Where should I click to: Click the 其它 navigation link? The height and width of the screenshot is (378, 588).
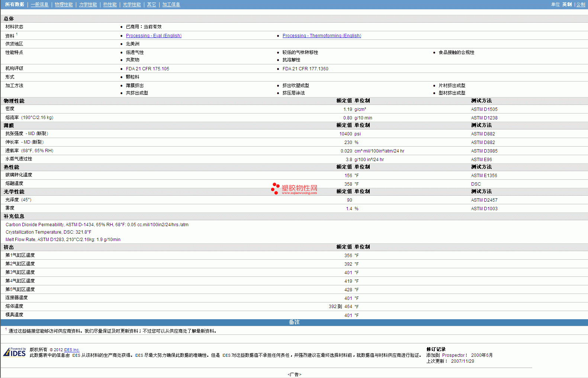click(x=151, y=4)
